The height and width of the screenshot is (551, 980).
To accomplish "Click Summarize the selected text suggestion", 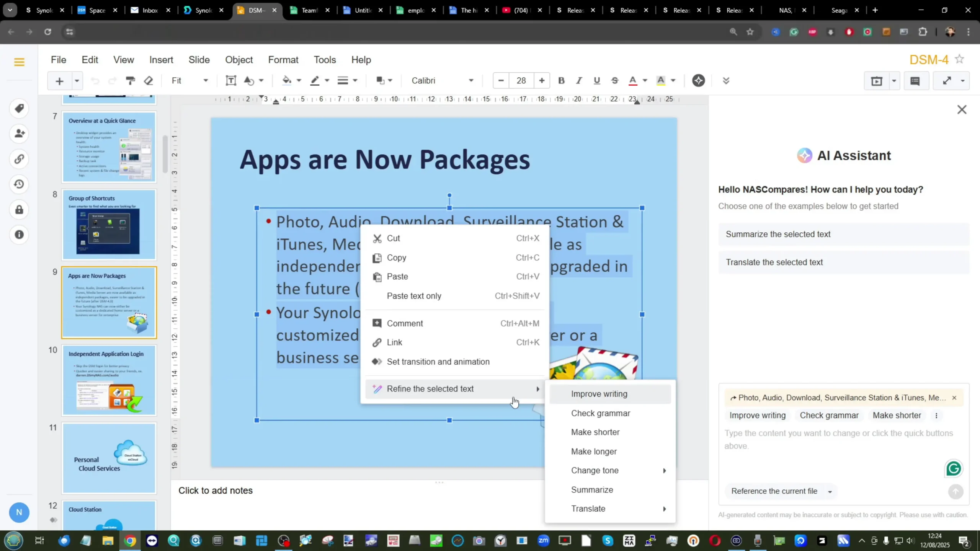I will [x=844, y=234].
